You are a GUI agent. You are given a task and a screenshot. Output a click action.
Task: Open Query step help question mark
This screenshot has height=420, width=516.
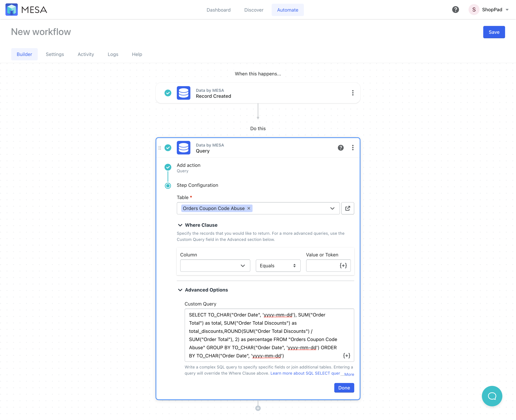341,148
